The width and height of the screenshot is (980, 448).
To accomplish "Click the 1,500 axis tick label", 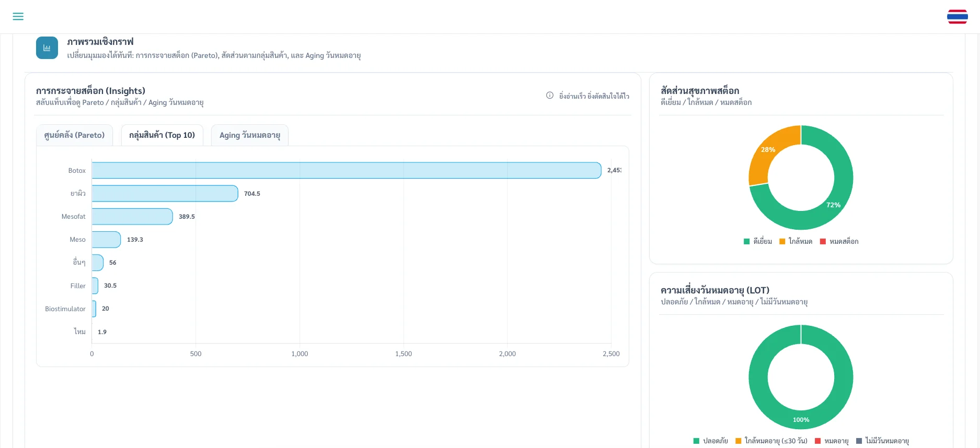I will [x=403, y=354].
